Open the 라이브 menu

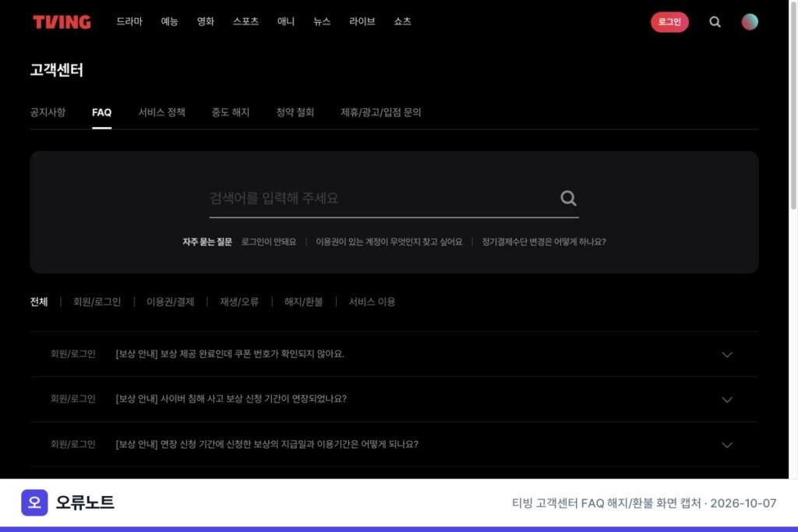pyautogui.click(x=362, y=21)
